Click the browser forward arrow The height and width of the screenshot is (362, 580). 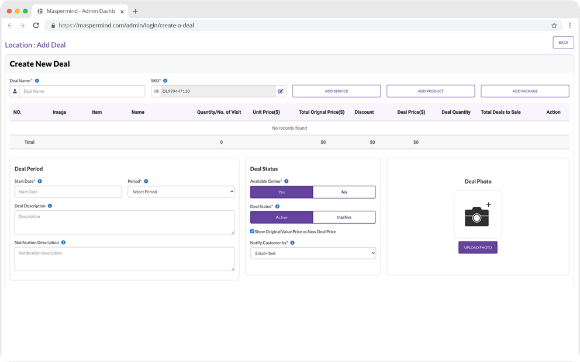coord(23,26)
